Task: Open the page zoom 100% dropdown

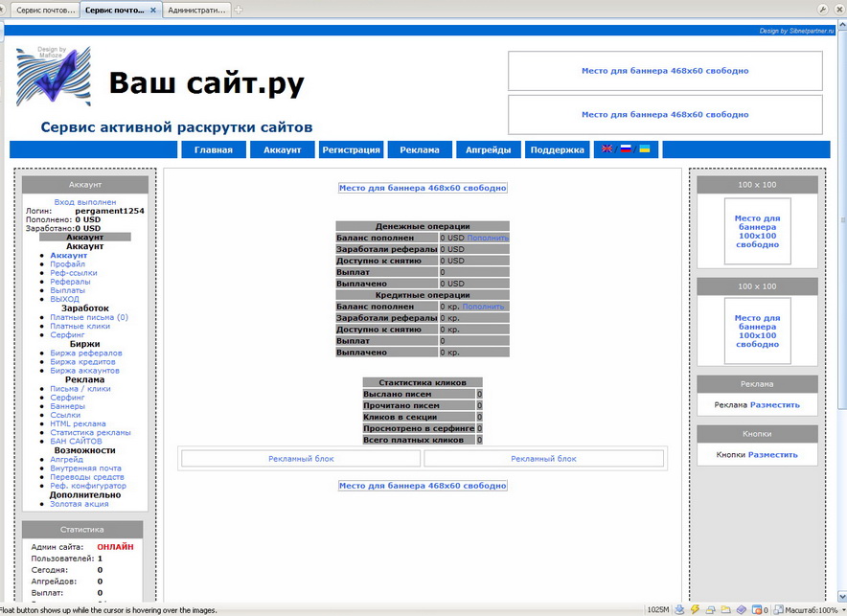Action: [809, 609]
